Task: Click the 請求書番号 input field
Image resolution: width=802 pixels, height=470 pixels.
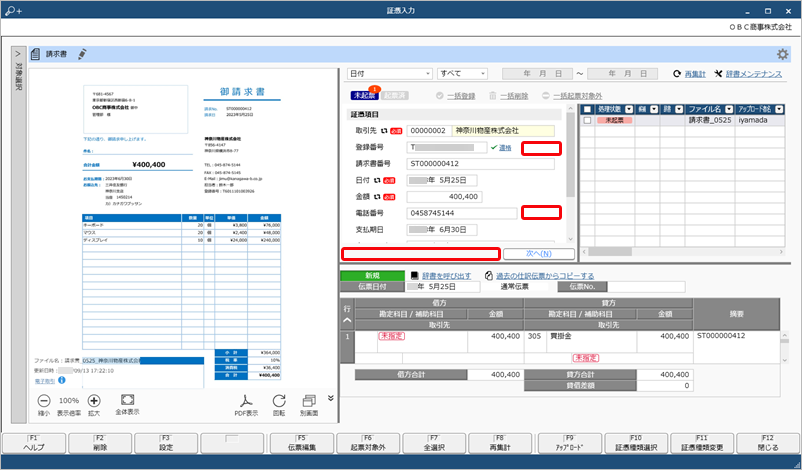Action: [480, 164]
